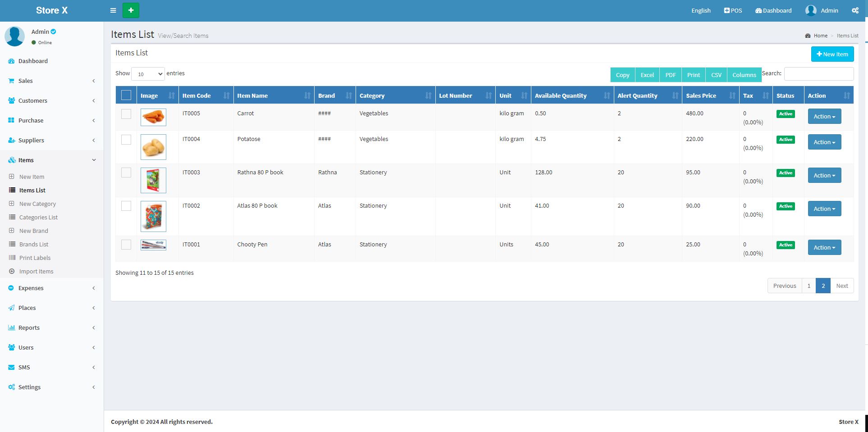This screenshot has width=868, height=432.
Task: Click the green plus quick-add icon
Action: (x=131, y=10)
